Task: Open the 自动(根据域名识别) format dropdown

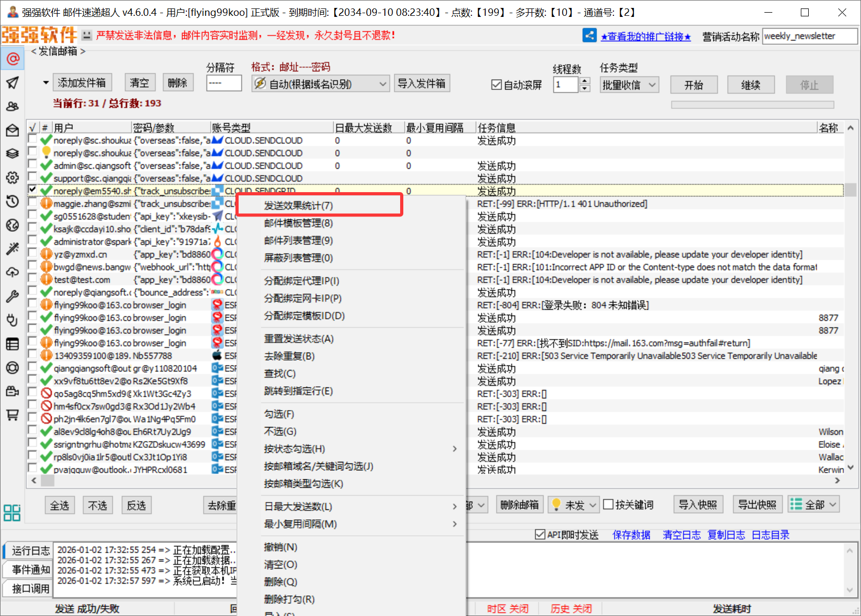Action: pos(320,84)
